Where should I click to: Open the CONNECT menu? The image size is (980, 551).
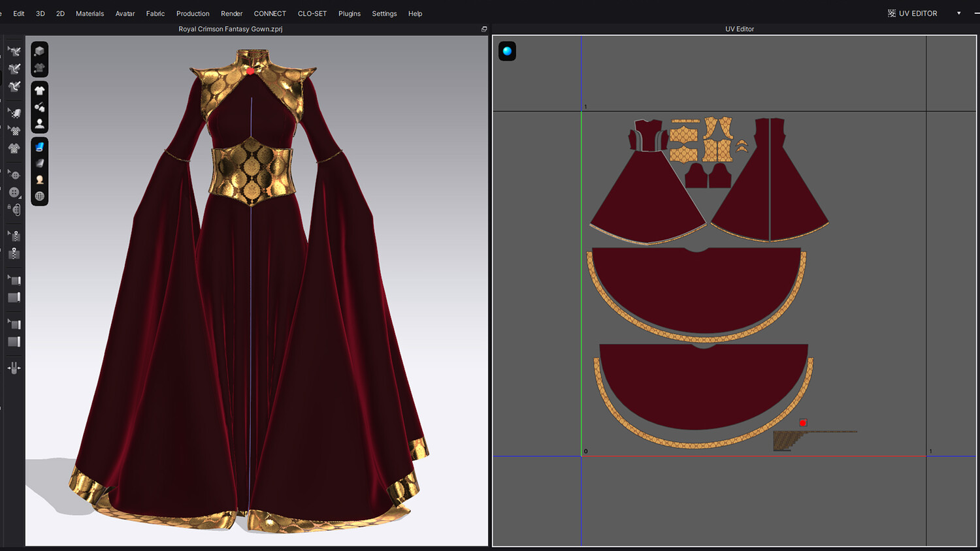270,13
